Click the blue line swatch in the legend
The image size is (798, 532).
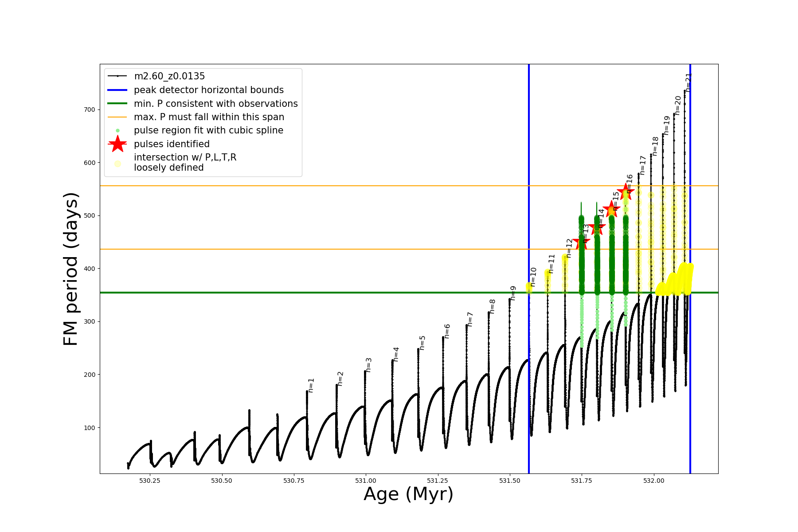tap(117, 90)
